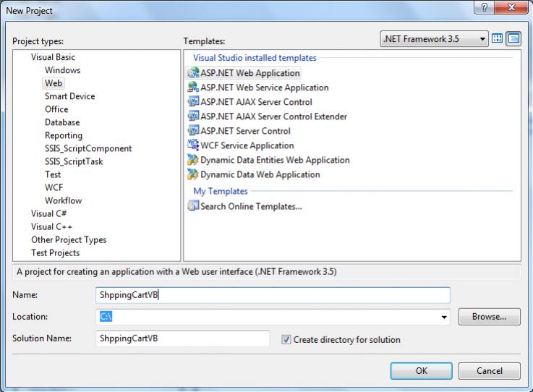This screenshot has height=392, width=533.
Task: Select 'ASP.NET AJAX Server Control' template text
Action: (x=256, y=102)
